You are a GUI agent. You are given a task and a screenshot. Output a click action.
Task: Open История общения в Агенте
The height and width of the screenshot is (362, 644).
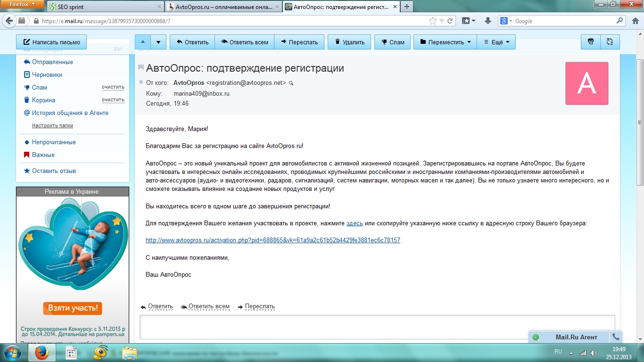pos(70,113)
